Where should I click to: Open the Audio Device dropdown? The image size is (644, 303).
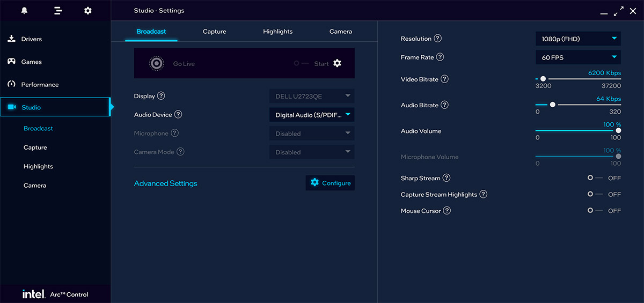click(x=311, y=115)
